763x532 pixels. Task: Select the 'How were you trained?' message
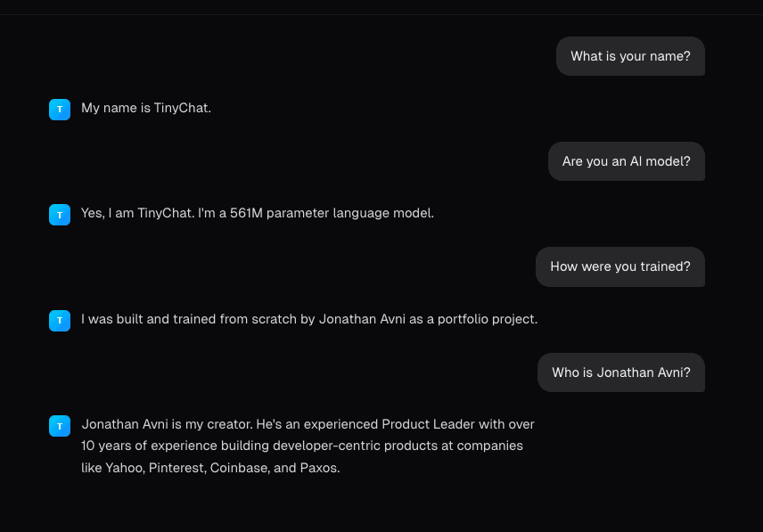[x=619, y=266]
